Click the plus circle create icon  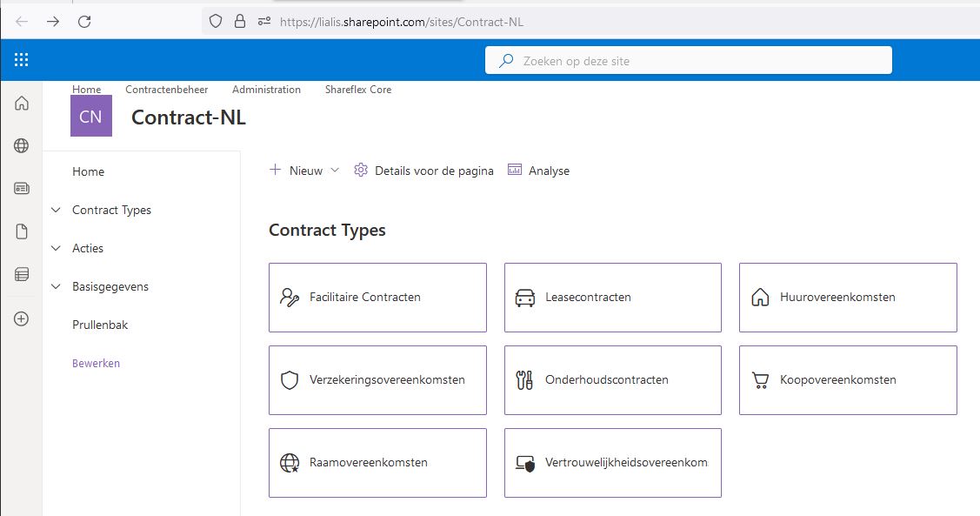[x=21, y=319]
